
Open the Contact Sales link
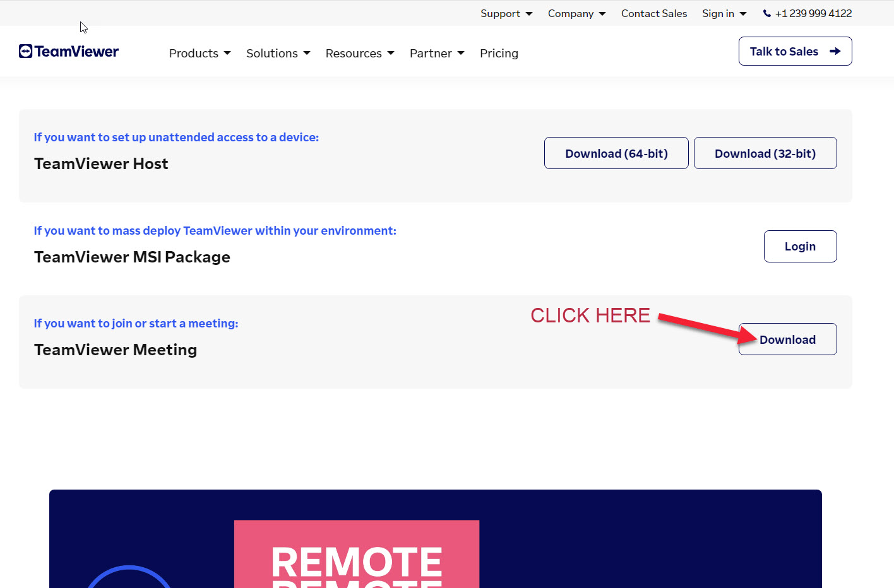(x=654, y=13)
